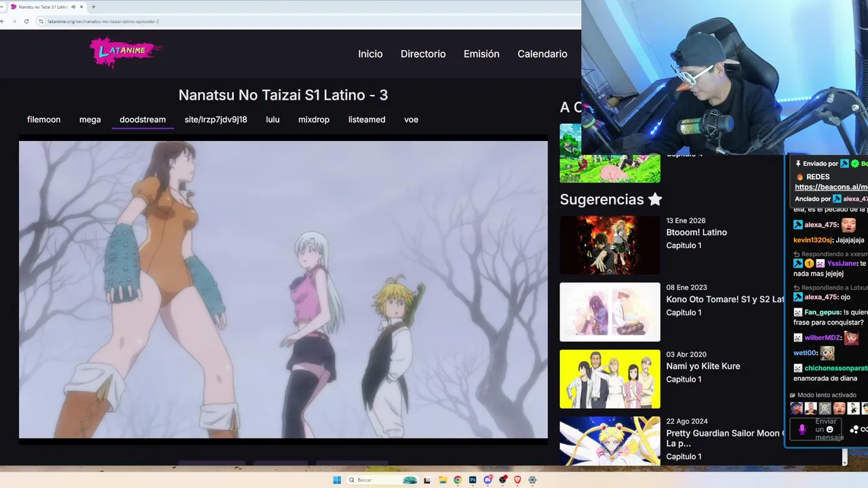The image size is (868, 488).
Task: Select the filemoon server tab
Action: point(43,119)
